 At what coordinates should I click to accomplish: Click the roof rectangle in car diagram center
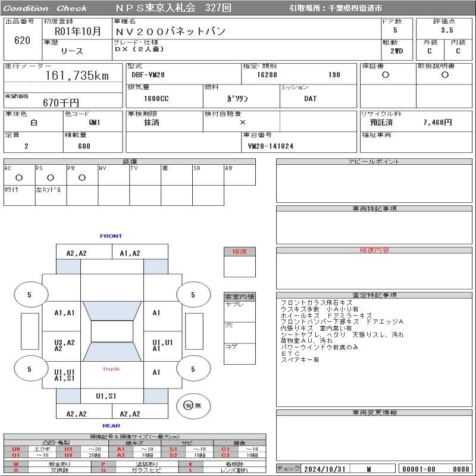[x=112, y=331]
